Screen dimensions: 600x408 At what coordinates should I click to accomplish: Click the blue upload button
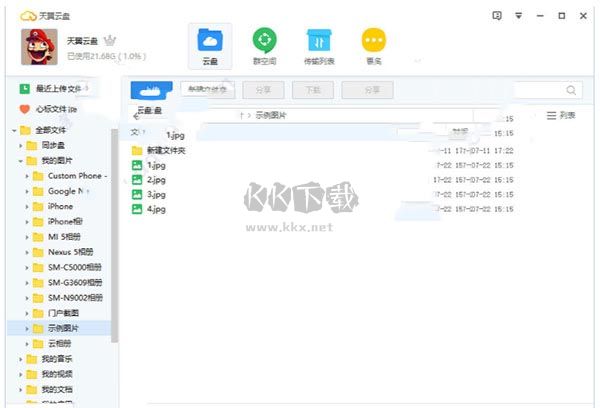point(151,90)
